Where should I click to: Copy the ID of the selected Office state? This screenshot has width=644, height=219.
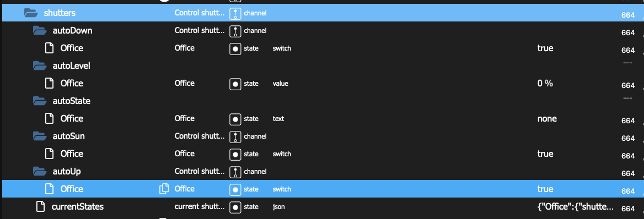point(164,189)
